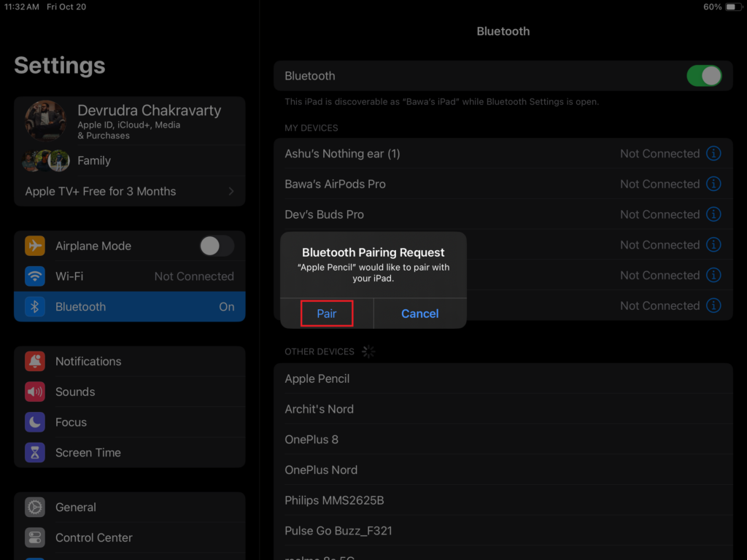747x560 pixels.
Task: Cancel the Bluetooth pairing request
Action: [419, 314]
